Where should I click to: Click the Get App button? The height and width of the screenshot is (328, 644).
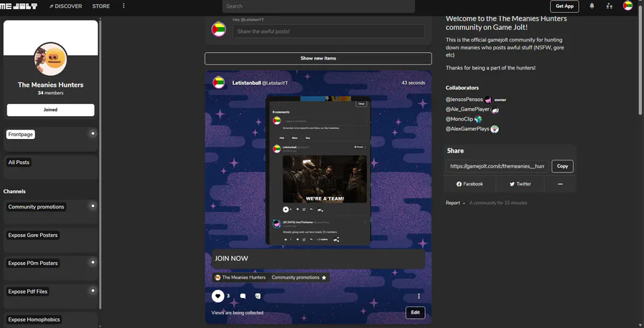pyautogui.click(x=565, y=6)
